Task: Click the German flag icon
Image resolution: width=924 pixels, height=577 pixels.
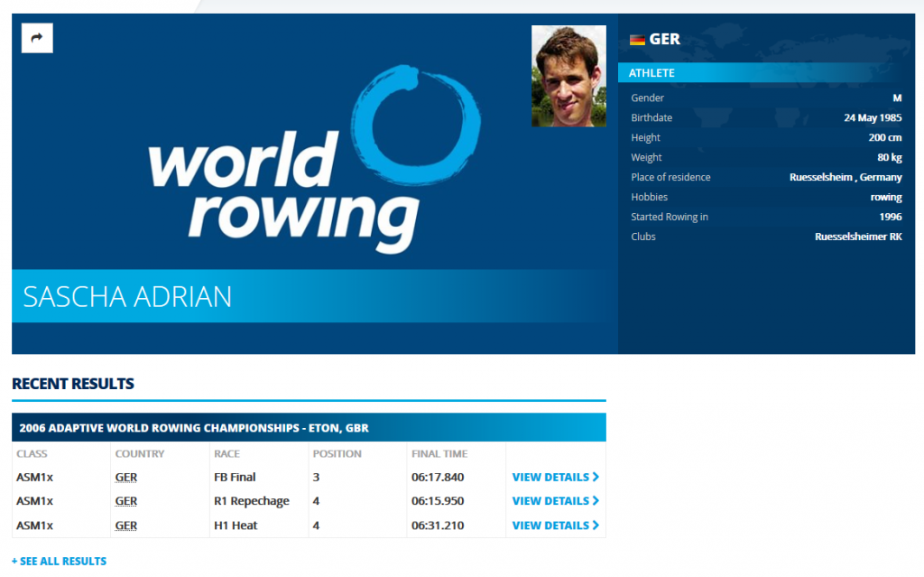Action: click(x=637, y=40)
